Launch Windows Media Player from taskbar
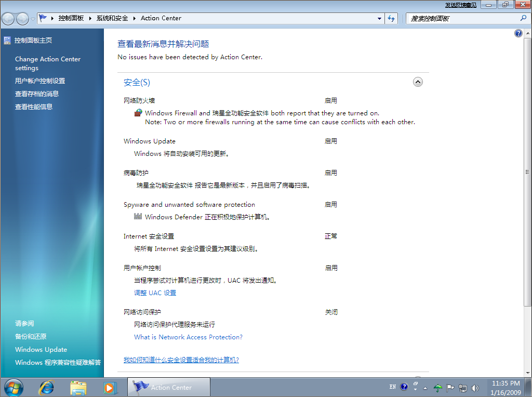Viewport: 532px width, 397px height. (x=110, y=388)
